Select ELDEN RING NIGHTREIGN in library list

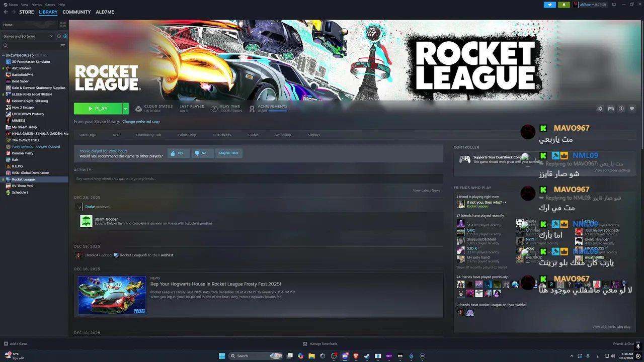point(32,95)
